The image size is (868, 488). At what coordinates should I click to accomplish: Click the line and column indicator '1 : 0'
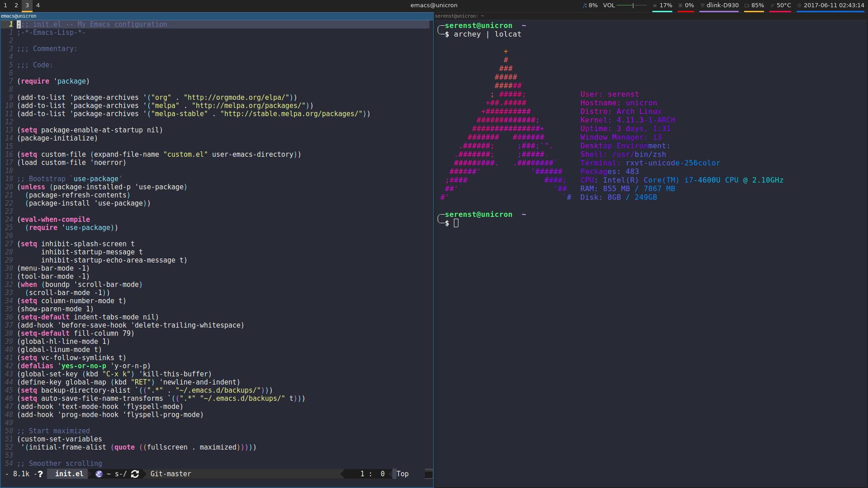(x=373, y=474)
